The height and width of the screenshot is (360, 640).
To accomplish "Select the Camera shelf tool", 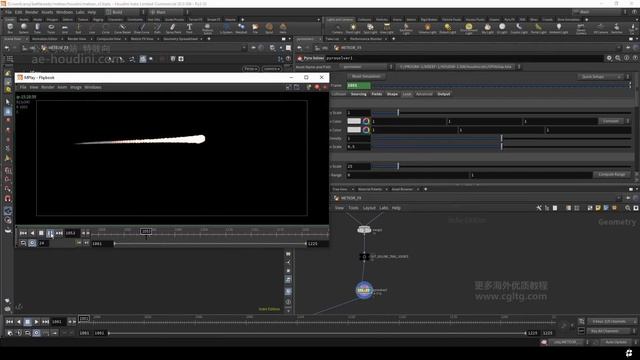I will (x=337, y=28).
